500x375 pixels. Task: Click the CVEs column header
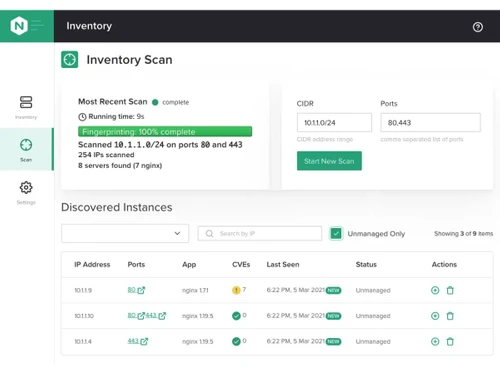click(x=241, y=264)
